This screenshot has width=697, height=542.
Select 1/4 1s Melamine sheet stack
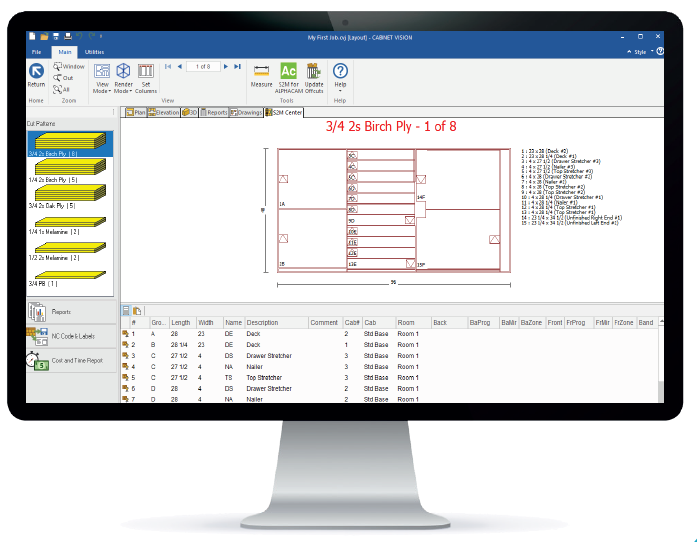tap(70, 225)
